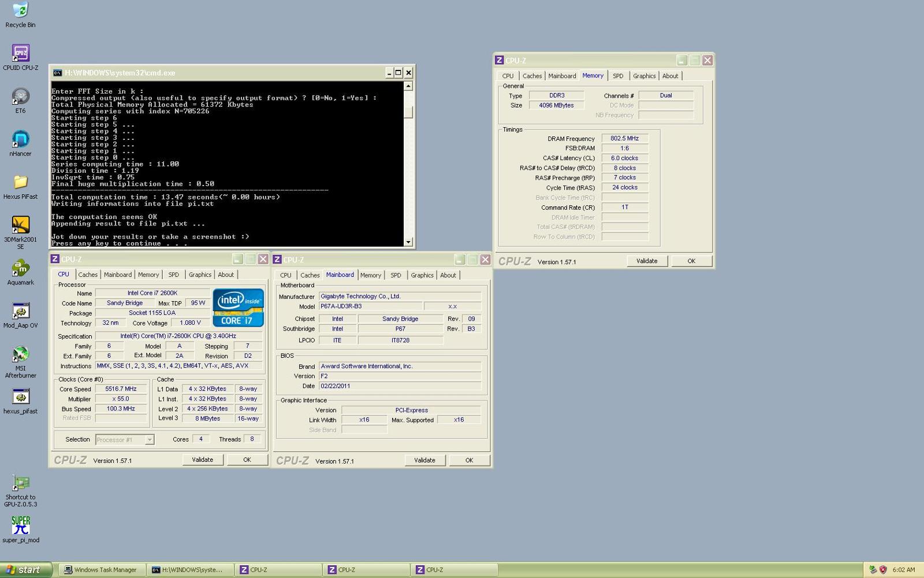Open Caches tab in Memory window
Screen dimensions: 924x578
tap(532, 76)
